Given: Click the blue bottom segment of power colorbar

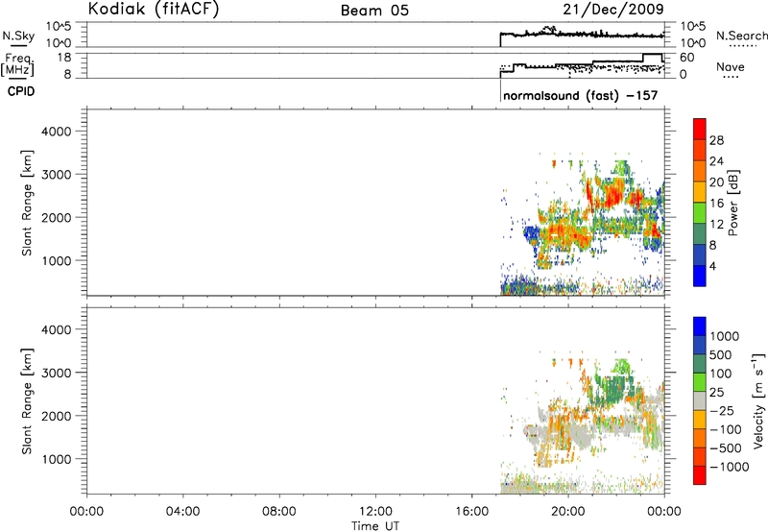Looking at the screenshot, I should pos(700,276).
